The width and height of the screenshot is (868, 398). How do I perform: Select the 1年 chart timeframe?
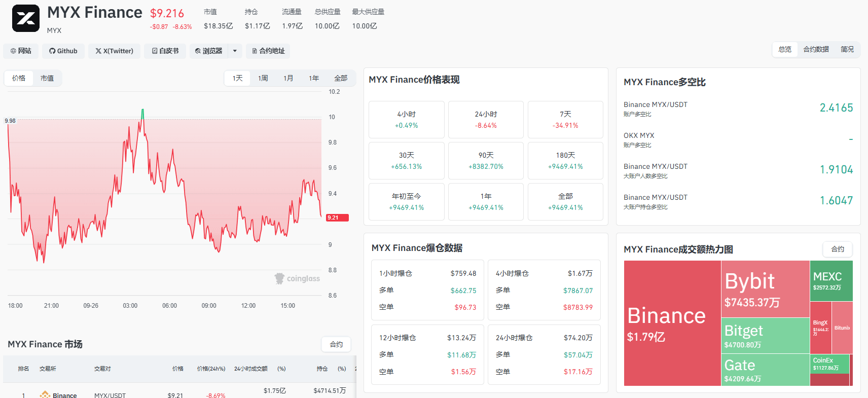(314, 78)
